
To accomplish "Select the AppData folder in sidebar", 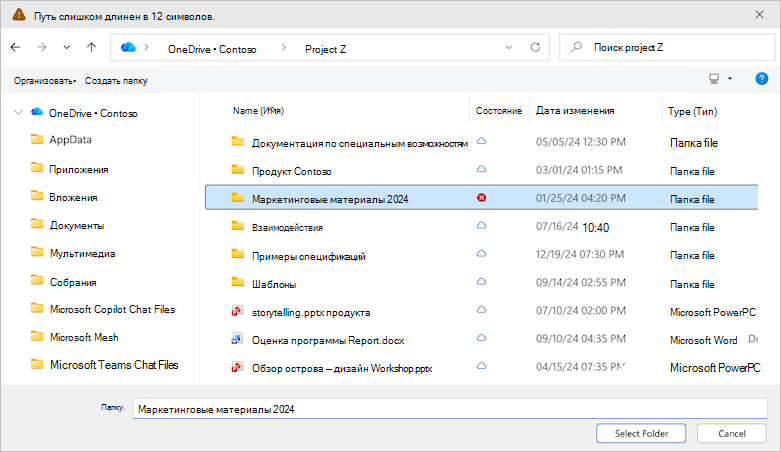I will [70, 140].
